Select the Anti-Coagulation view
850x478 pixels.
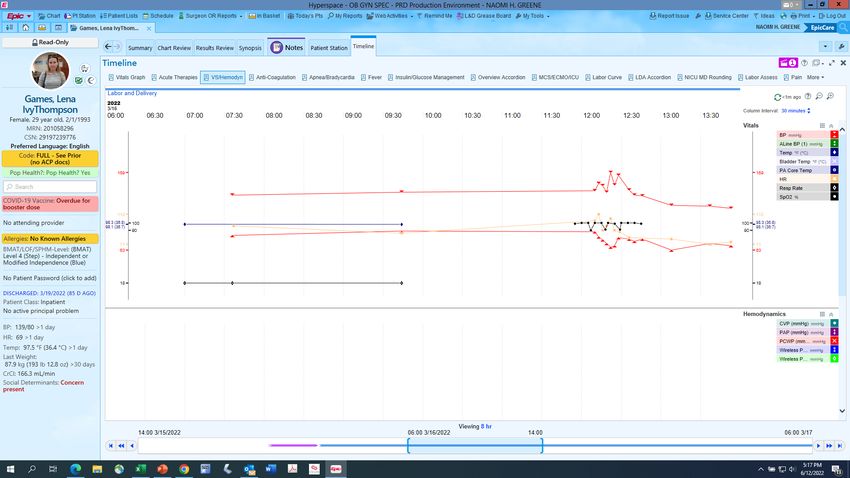click(x=272, y=77)
